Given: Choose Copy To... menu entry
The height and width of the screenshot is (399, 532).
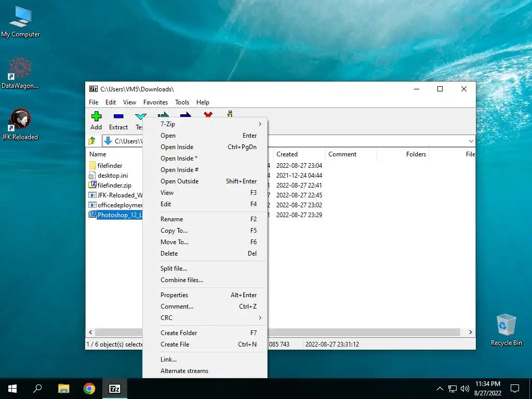Looking at the screenshot, I should pyautogui.click(x=205, y=231).
